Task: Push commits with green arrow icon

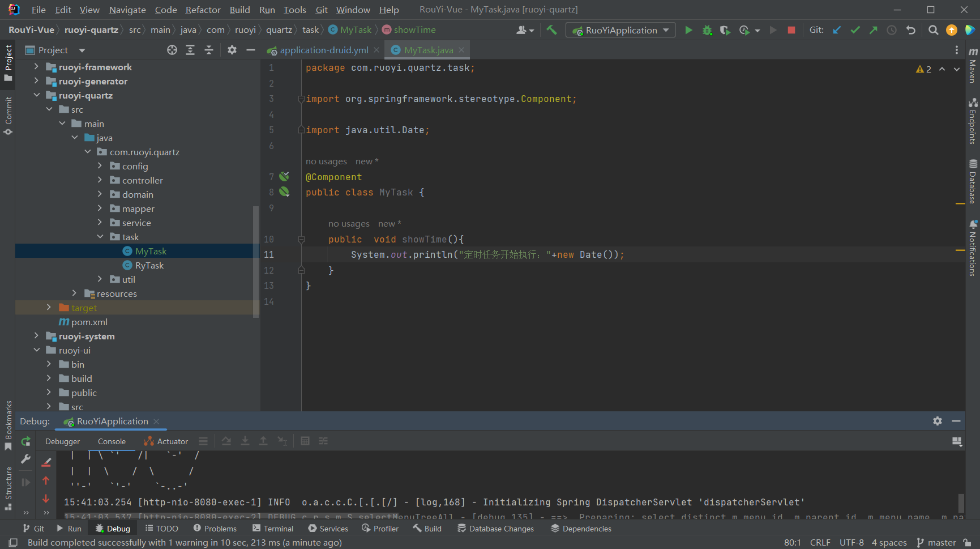Action: click(x=874, y=30)
